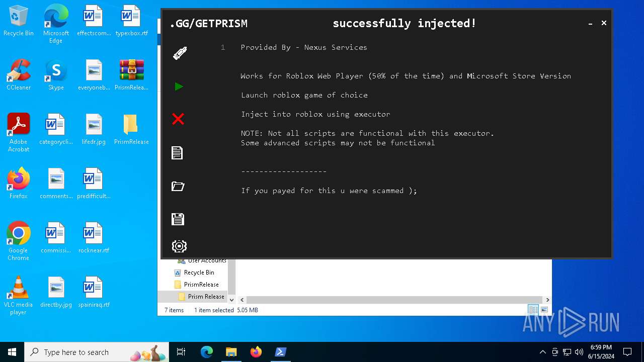644x362 pixels.
Task: Select the PrismRelease WinRAR archive icon
Action: 131,75
